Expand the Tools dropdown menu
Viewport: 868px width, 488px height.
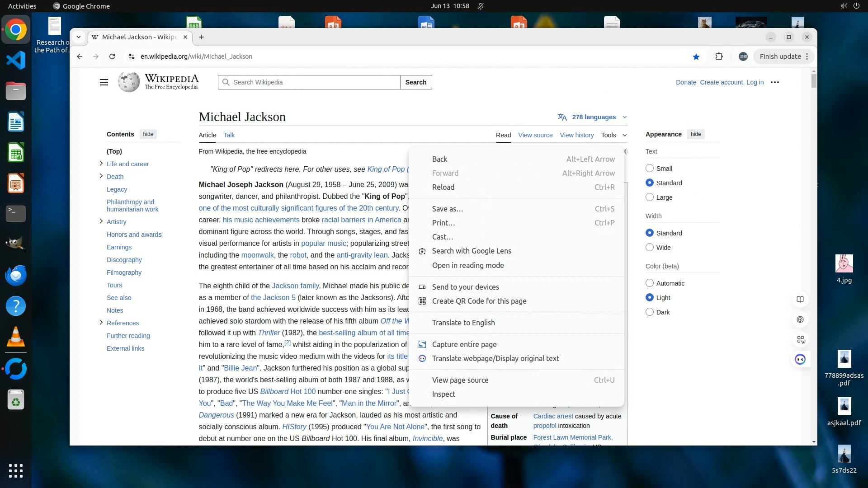point(613,135)
